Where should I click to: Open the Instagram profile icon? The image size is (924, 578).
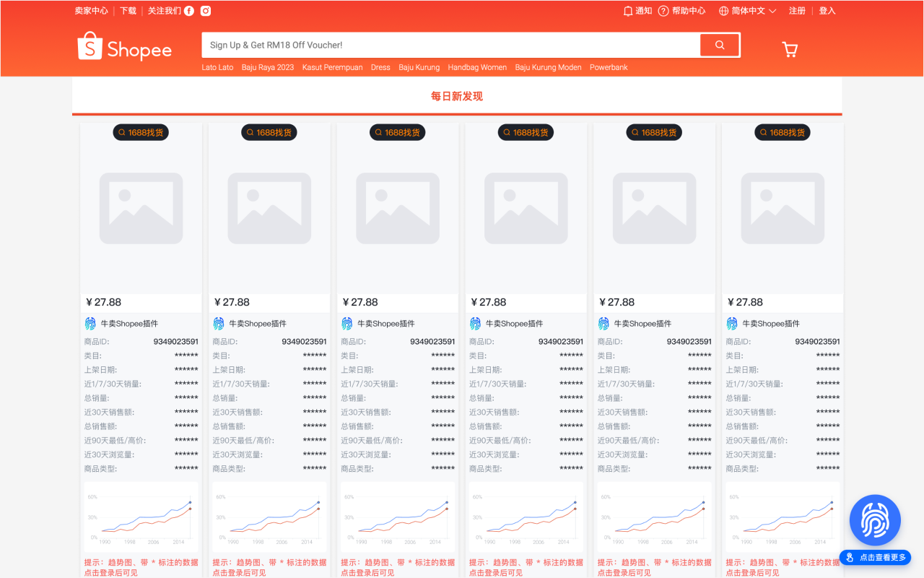206,11
